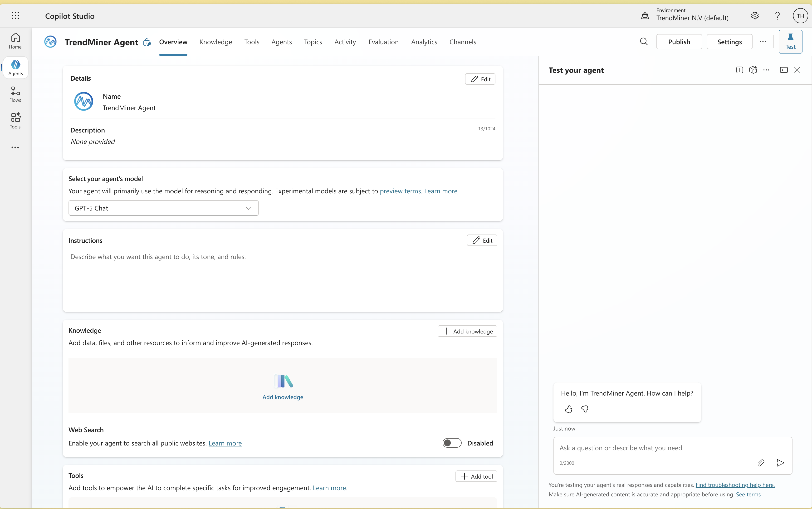This screenshot has height=509, width=812.
Task: Switch to the Topics tab
Action: 313,42
